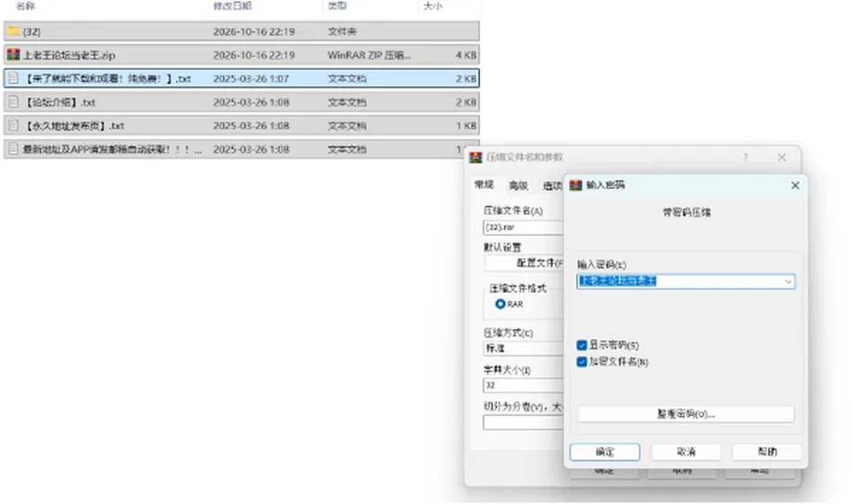
Task: Select the 【永久地址发布页】.txt file name
Action: click(74, 126)
